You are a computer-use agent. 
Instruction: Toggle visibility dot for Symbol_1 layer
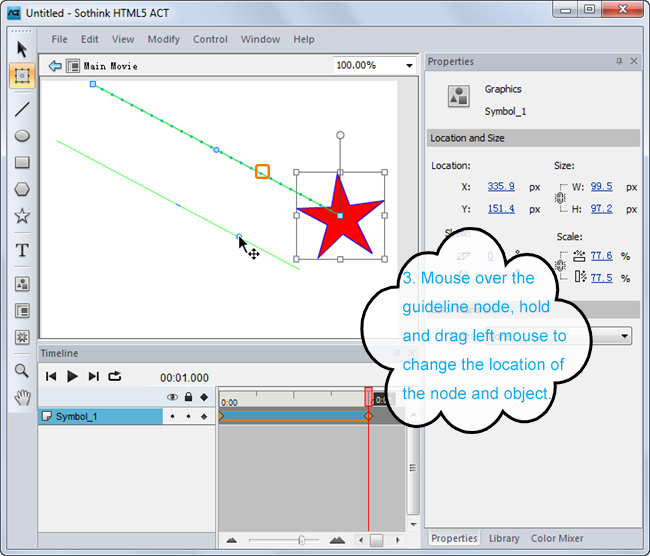[x=172, y=416]
